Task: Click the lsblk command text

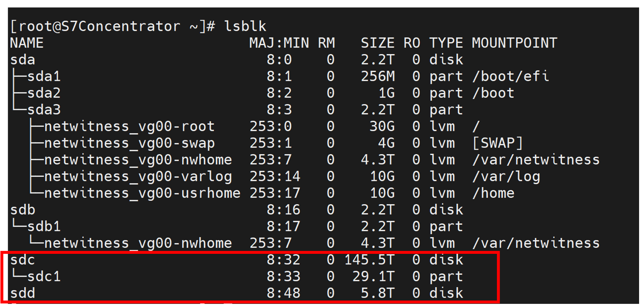Action: 245,26
